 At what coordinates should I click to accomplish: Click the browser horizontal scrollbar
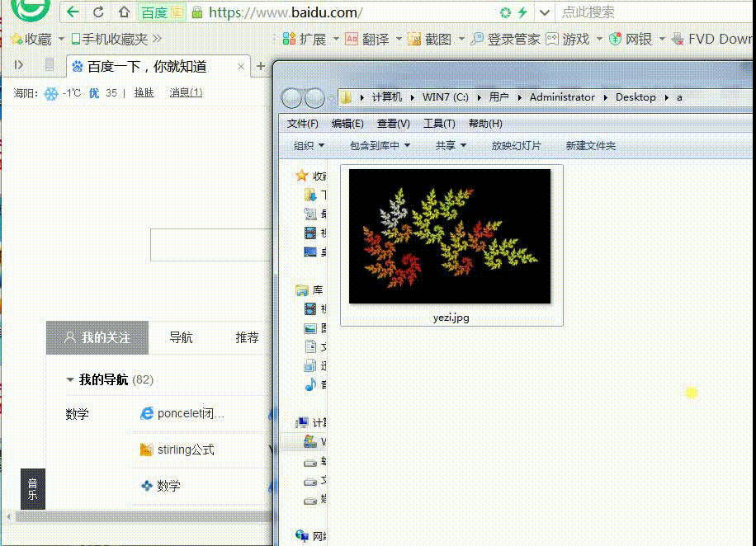pos(144,516)
